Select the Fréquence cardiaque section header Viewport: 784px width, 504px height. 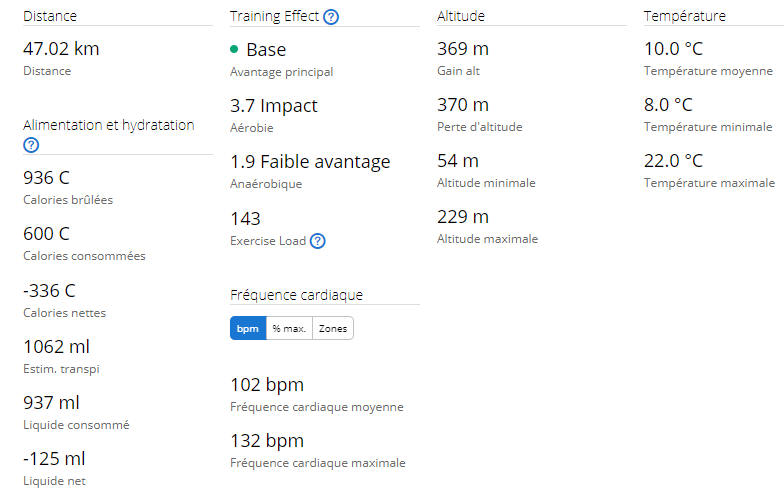click(x=296, y=295)
